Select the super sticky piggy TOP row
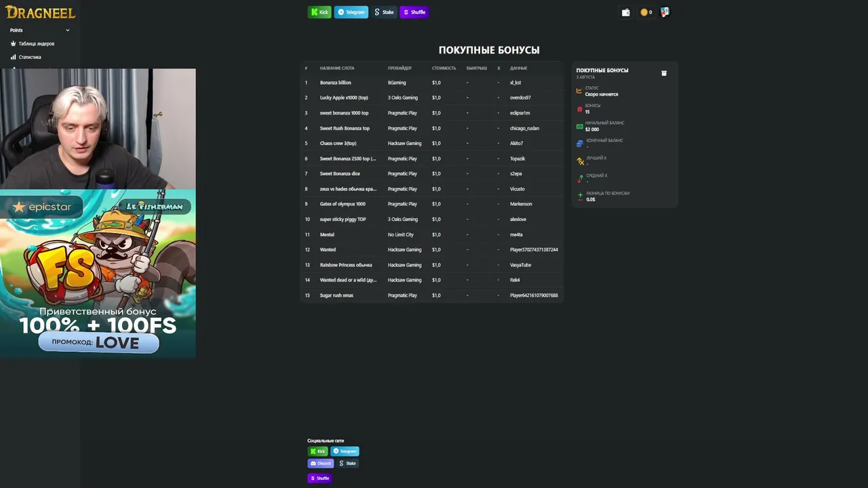This screenshot has height=488, width=868. click(x=432, y=220)
